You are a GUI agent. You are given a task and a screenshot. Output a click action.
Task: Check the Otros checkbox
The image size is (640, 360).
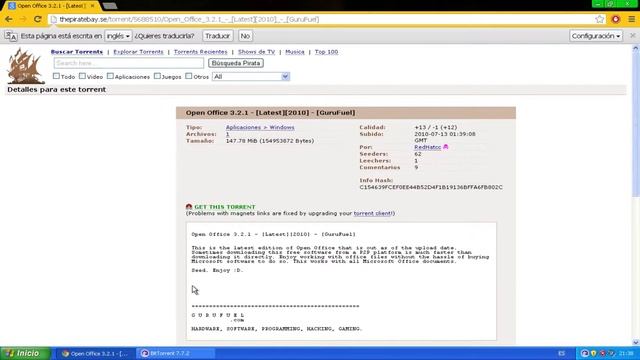tap(189, 76)
